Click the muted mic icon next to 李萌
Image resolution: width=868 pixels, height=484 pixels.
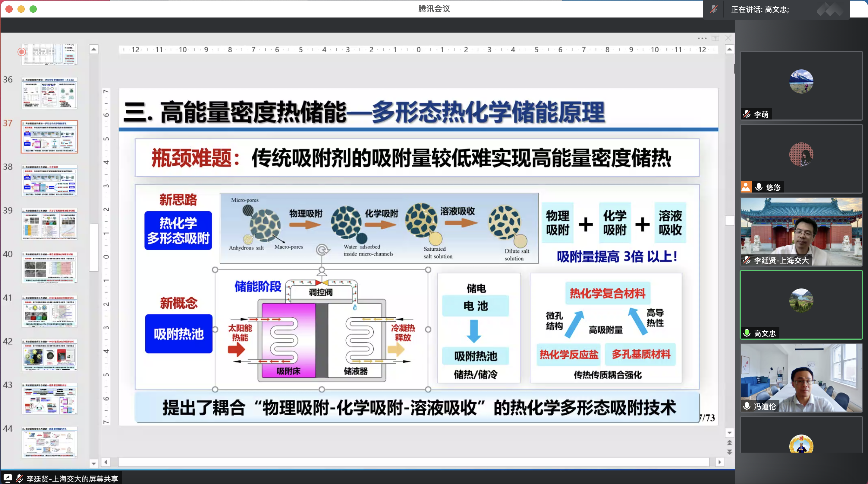(x=747, y=114)
